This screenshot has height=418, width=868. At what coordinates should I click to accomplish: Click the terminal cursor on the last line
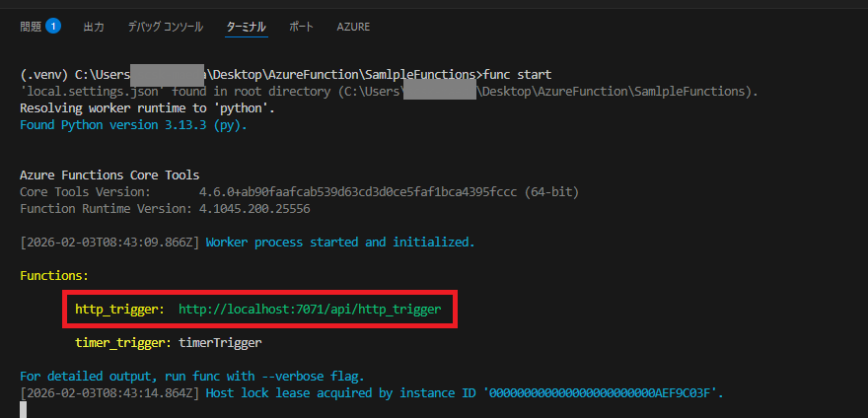[x=24, y=409]
